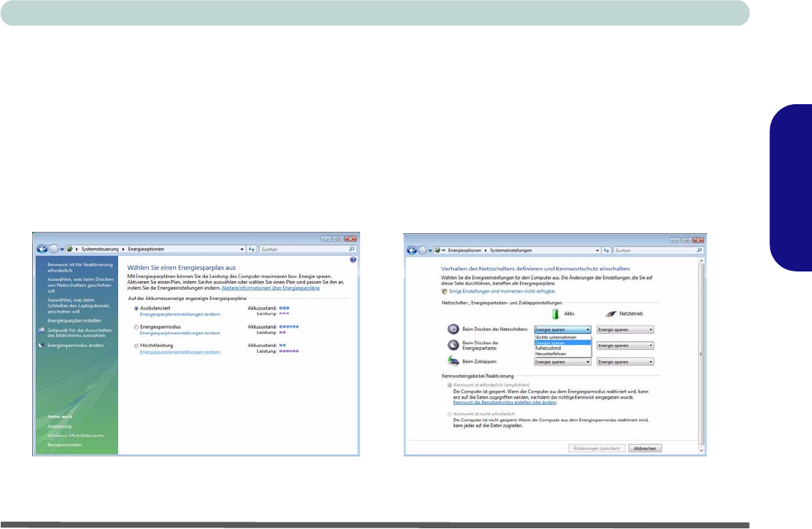Click the sleep button moon icon
This screenshot has width=812, height=529.
click(x=453, y=345)
